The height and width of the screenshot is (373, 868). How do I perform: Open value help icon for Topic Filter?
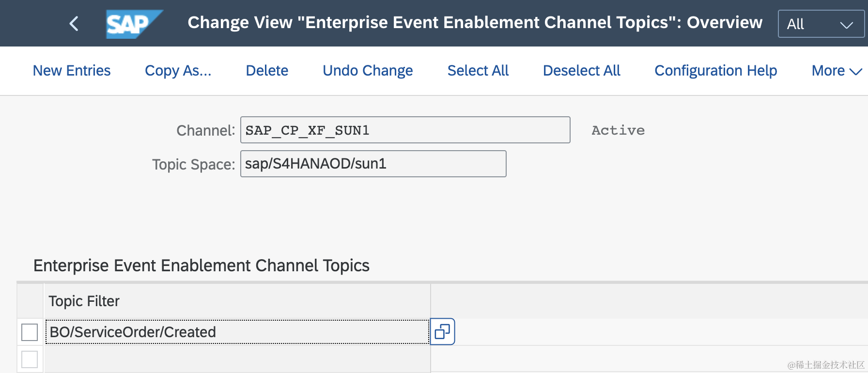coord(442,332)
